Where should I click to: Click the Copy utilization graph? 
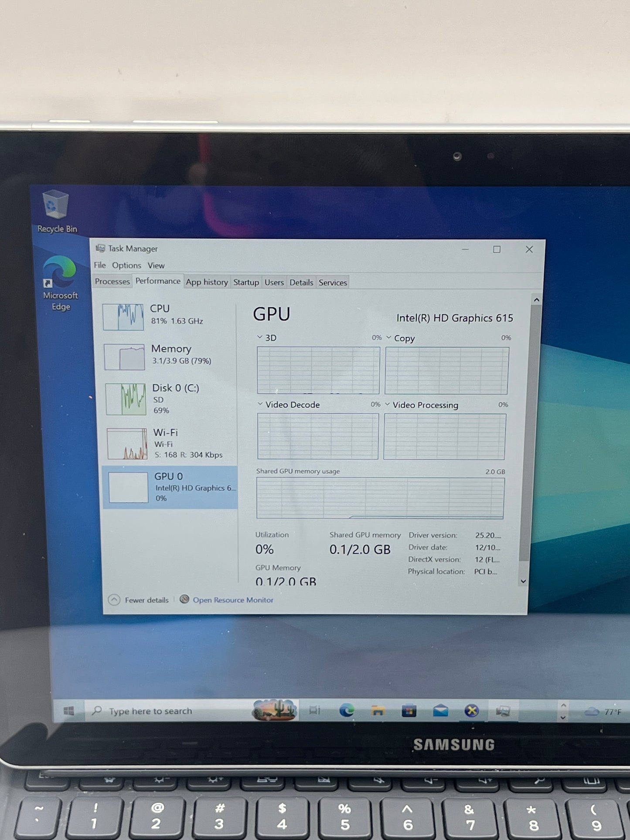pos(447,371)
